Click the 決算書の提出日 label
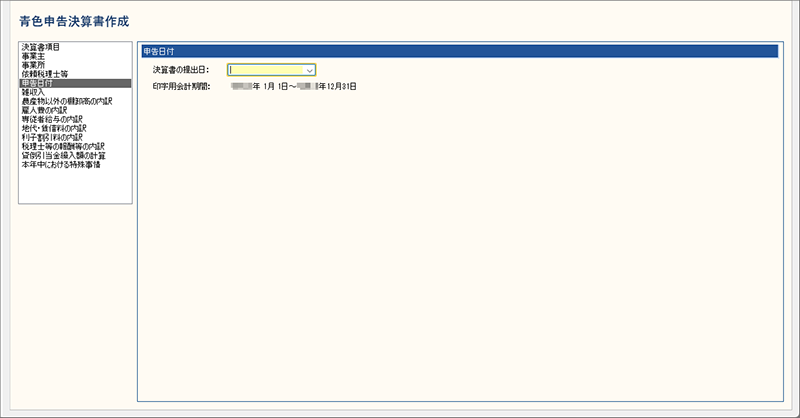This screenshot has height=418, width=800. 180,70
